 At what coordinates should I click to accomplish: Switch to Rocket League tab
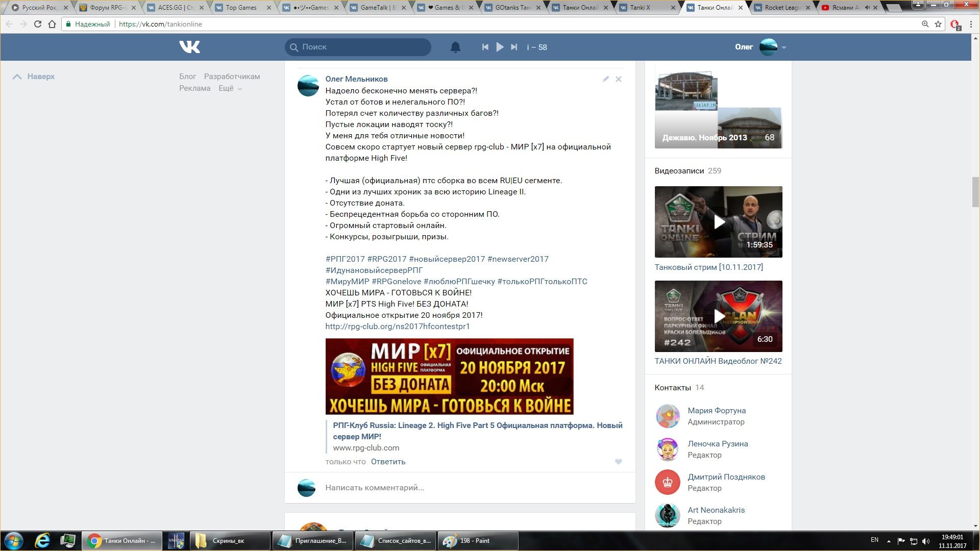point(781,8)
